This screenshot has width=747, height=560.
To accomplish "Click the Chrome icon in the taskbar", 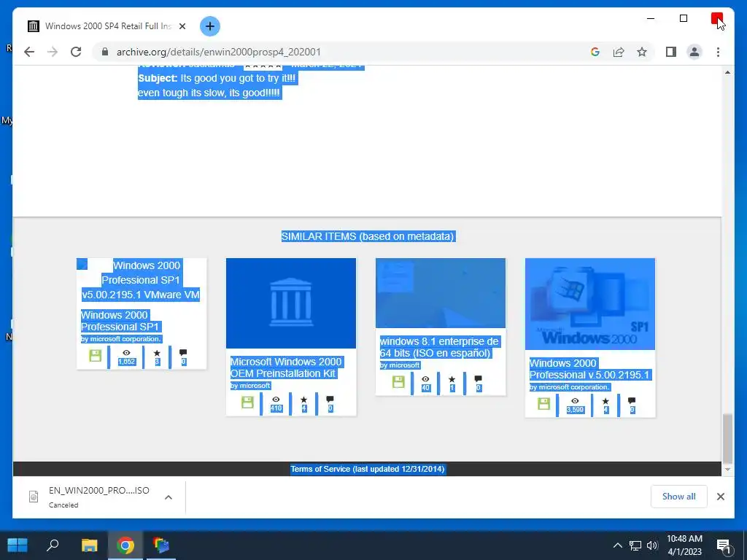I will [125, 545].
